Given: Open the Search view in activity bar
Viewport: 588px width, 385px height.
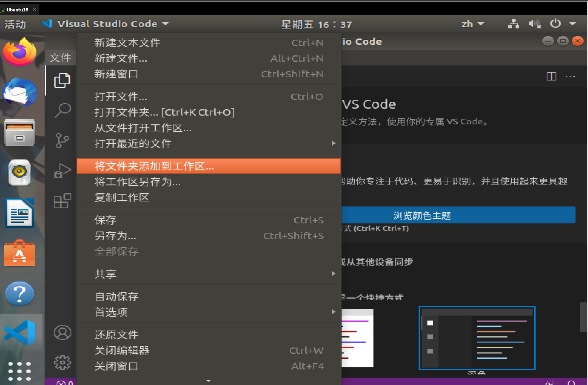Looking at the screenshot, I should point(62,110).
